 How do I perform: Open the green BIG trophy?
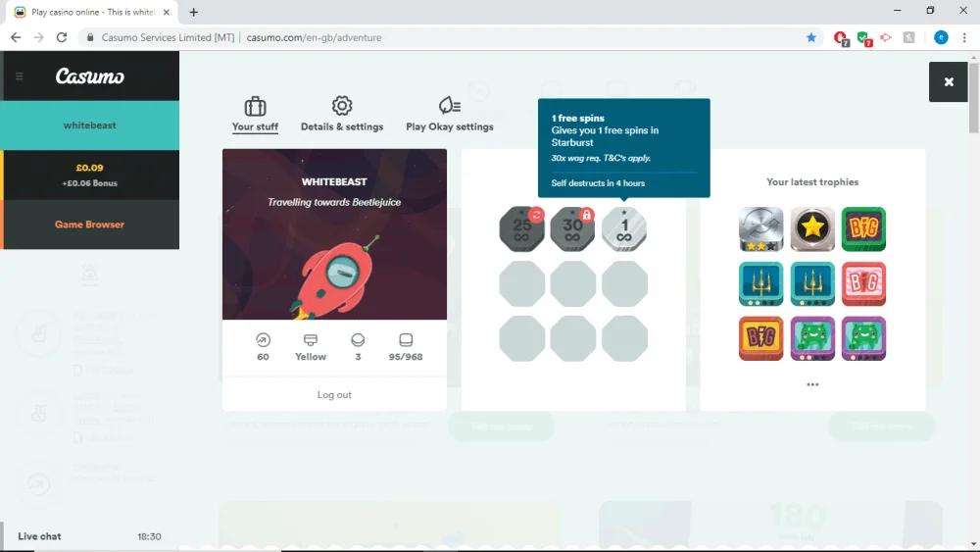(x=863, y=228)
